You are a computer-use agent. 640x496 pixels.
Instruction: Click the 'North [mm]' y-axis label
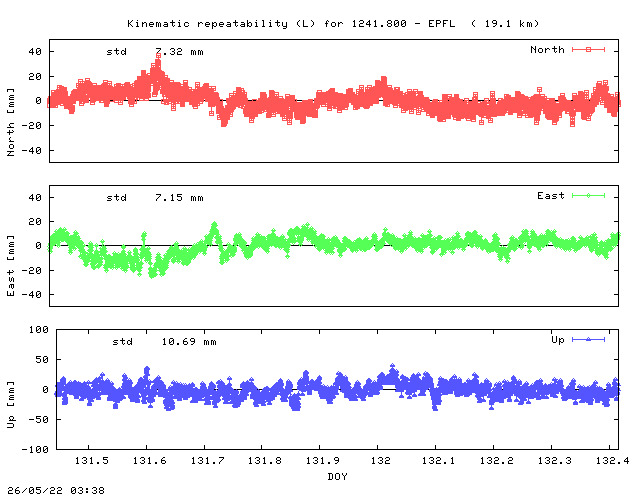pyautogui.click(x=11, y=122)
